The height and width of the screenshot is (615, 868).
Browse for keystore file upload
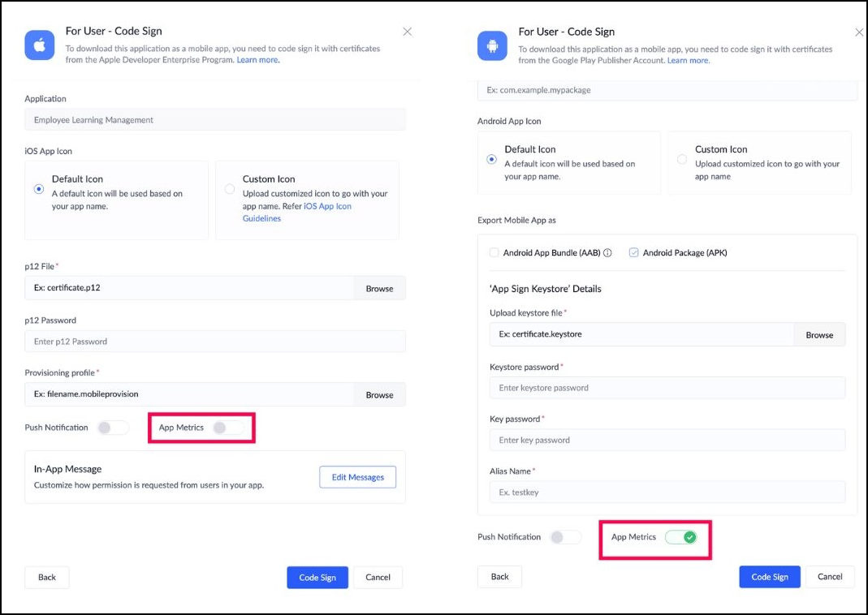tap(819, 335)
